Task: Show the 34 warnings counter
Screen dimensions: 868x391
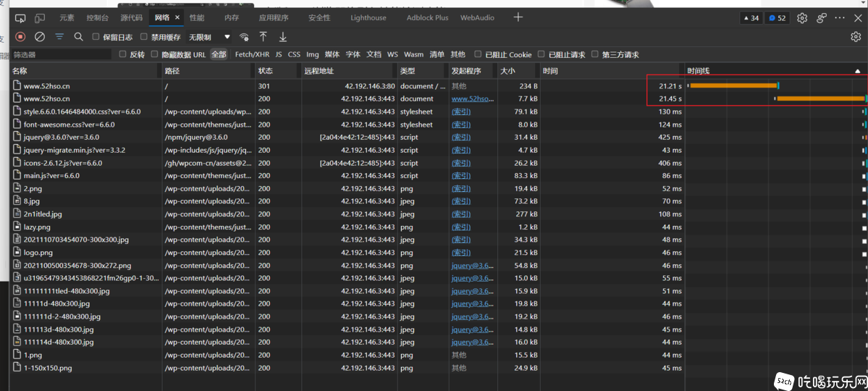Action: point(751,18)
